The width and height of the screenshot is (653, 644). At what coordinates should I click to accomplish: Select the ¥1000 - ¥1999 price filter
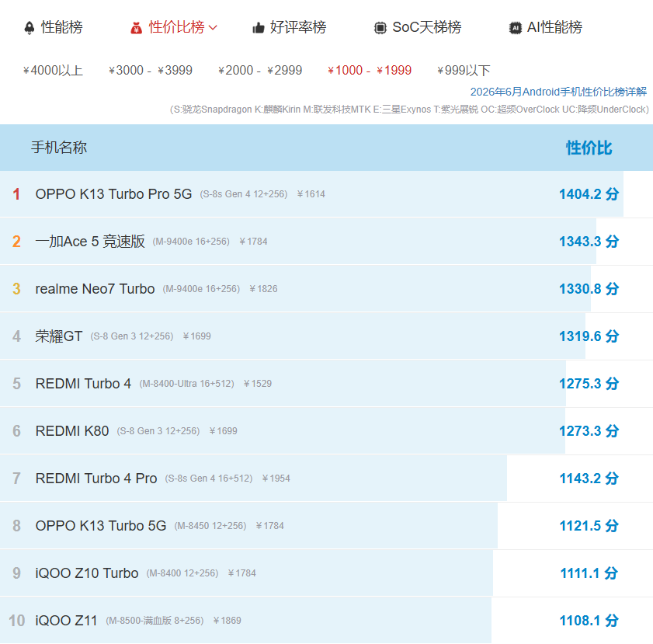click(370, 71)
